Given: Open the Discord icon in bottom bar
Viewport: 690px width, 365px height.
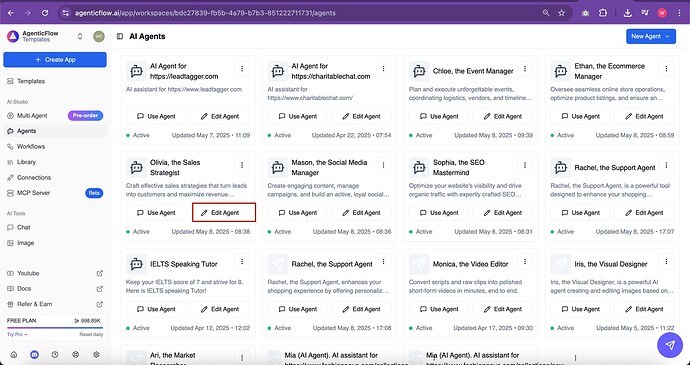Looking at the screenshot, I should pyautogui.click(x=34, y=355).
